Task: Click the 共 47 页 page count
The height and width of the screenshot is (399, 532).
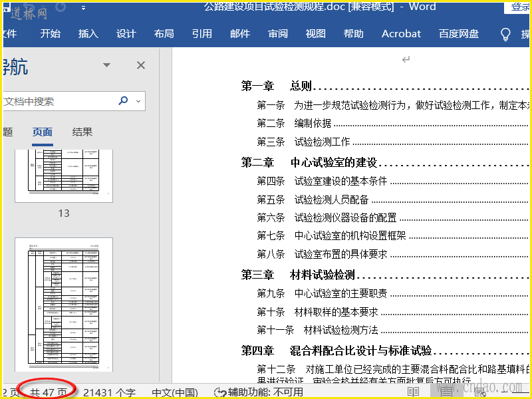Action: (48, 392)
